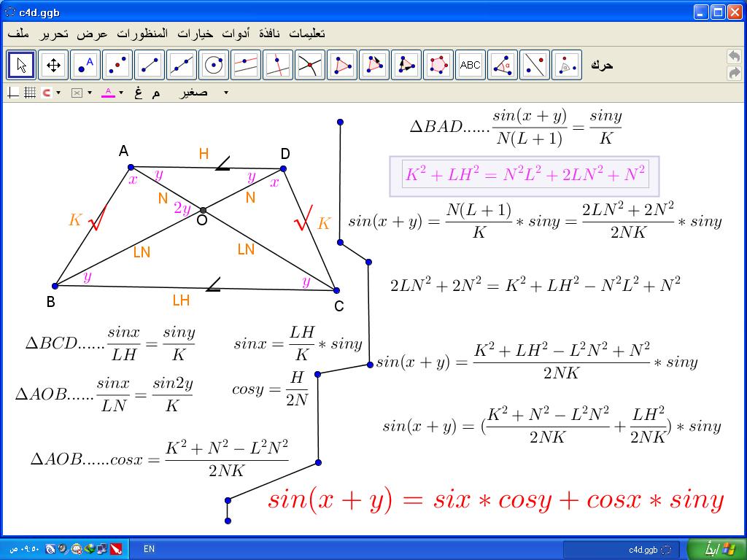Choose the Move Graphics View tool

click(53, 65)
